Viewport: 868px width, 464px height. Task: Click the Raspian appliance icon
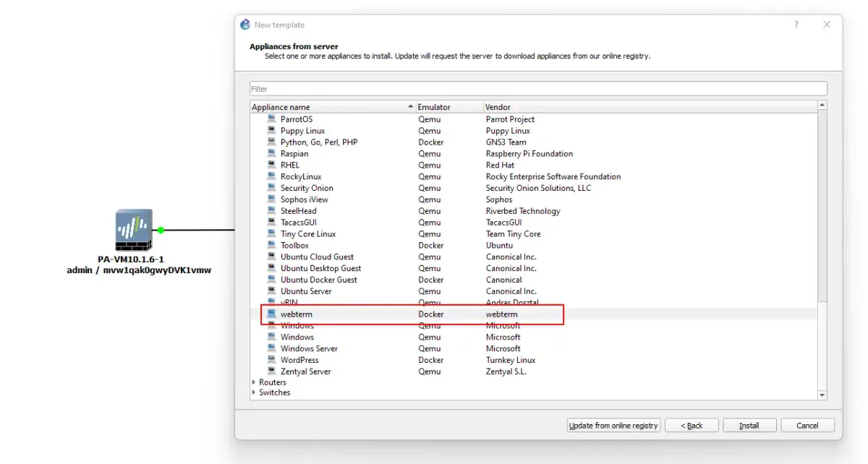271,154
